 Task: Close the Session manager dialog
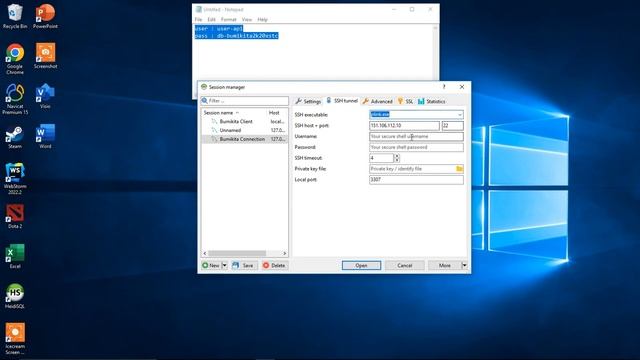462,87
